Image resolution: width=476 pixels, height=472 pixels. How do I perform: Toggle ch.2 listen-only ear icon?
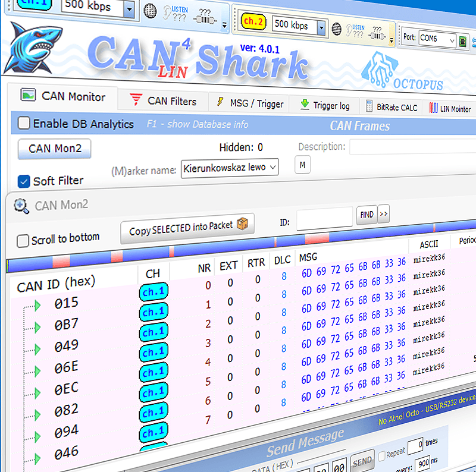click(x=355, y=31)
